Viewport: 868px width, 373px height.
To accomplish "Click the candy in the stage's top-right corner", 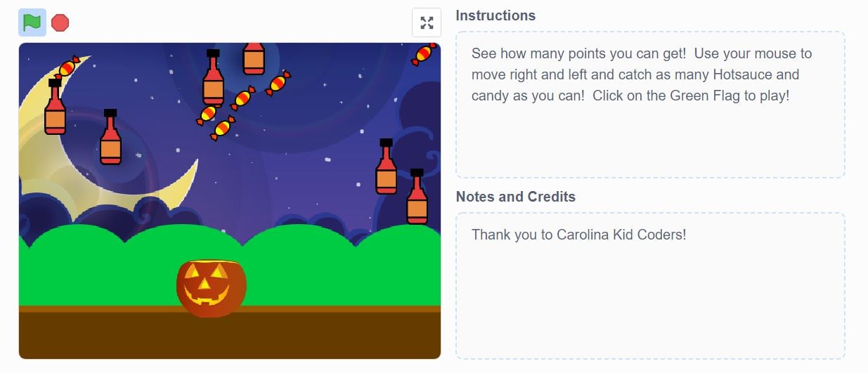I will pyautogui.click(x=424, y=54).
